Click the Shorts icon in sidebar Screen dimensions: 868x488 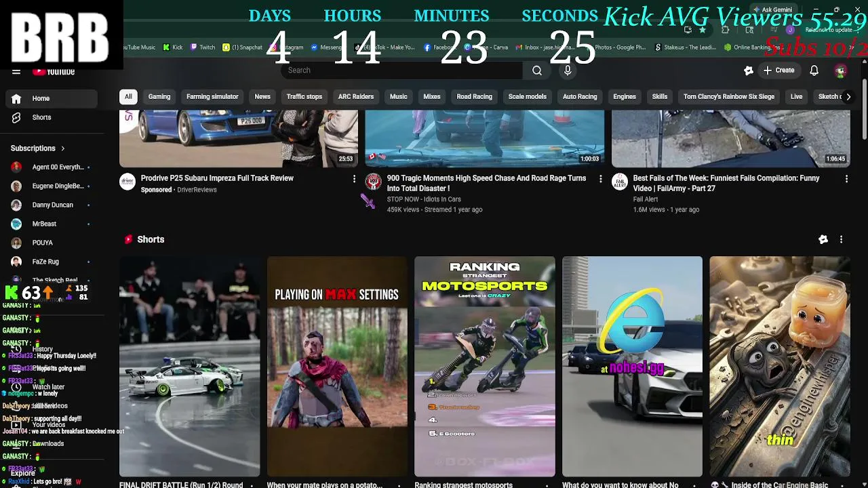click(16, 117)
